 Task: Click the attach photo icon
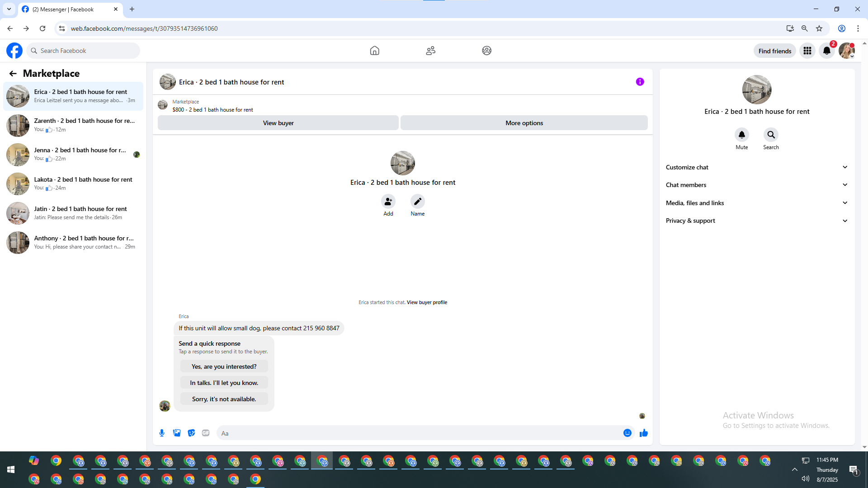(177, 433)
